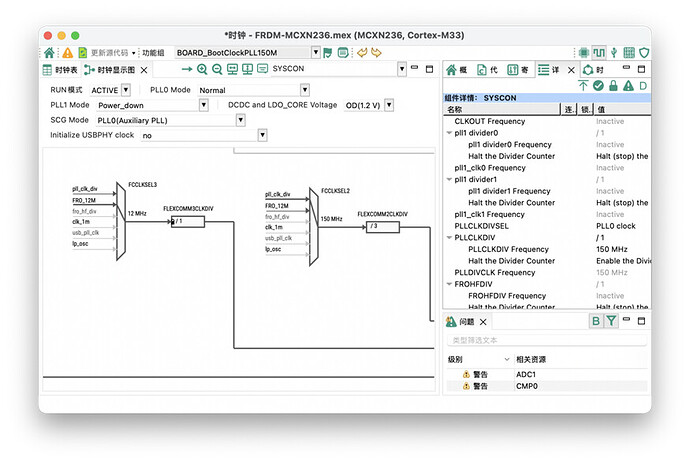The width and height of the screenshot is (690, 463).
Task: Collapse the FROHFDIV tree node
Action: tap(449, 284)
